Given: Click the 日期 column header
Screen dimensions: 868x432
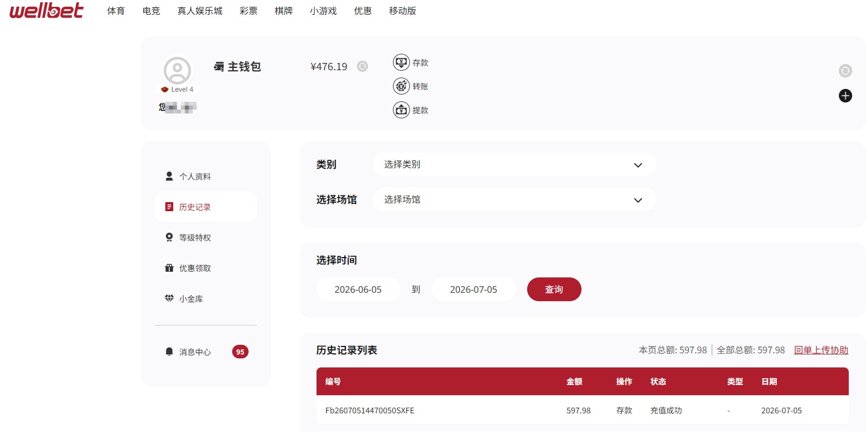Looking at the screenshot, I should pos(769,382).
